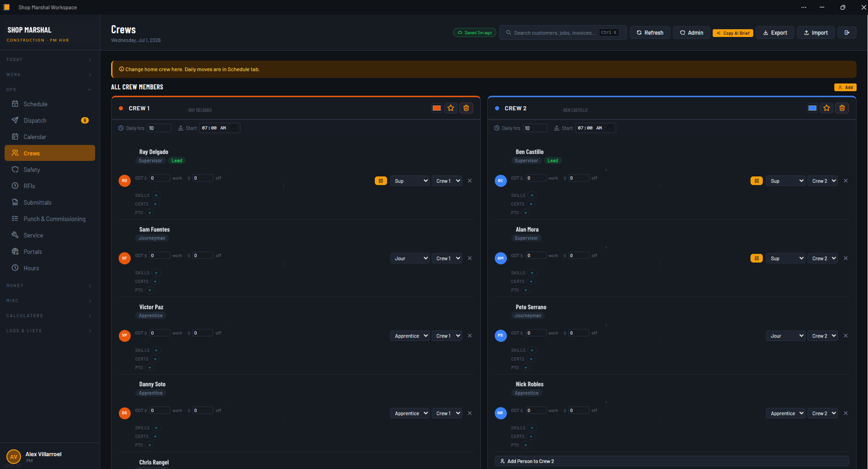Click the Crew 1 star icon
This screenshot has width=868, height=469.
coord(451,108)
